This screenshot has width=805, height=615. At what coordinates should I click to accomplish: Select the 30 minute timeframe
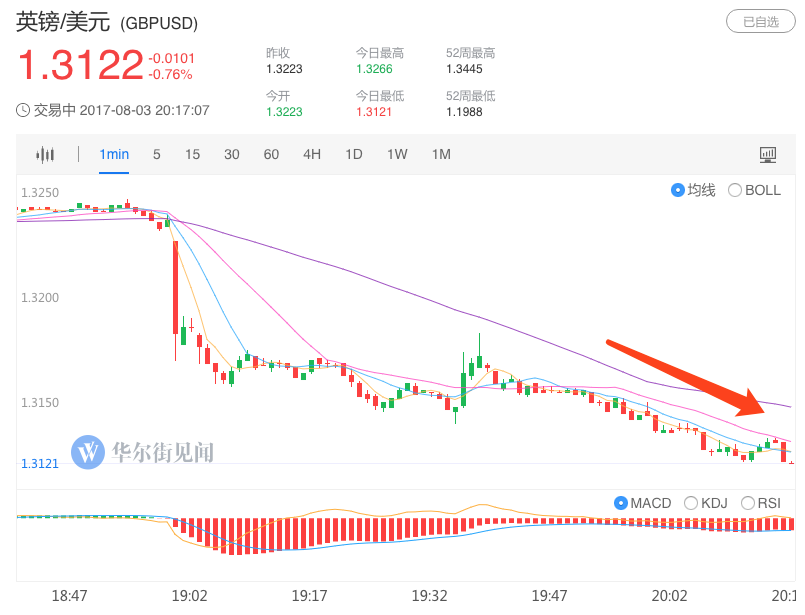[x=232, y=155]
